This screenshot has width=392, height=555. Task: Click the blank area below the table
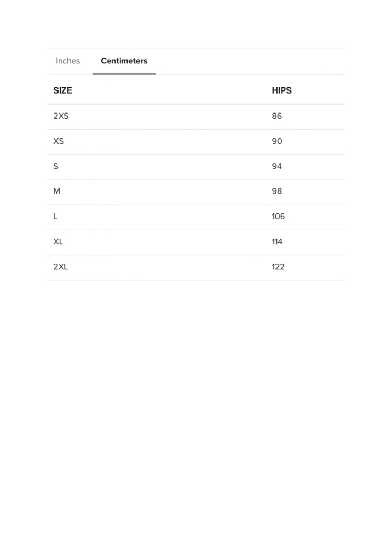click(x=196, y=407)
